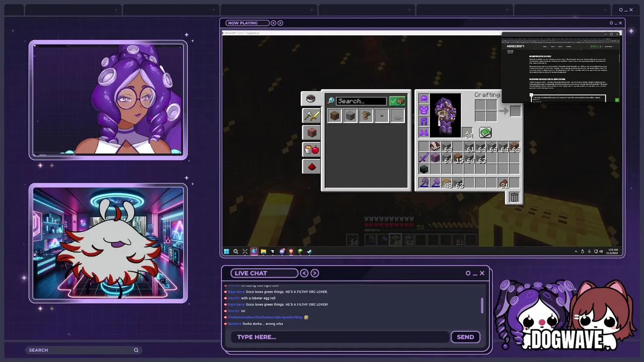Click chat message 'Durka durka... wrong urka'
The height and width of the screenshot is (362, 644).
tap(263, 324)
